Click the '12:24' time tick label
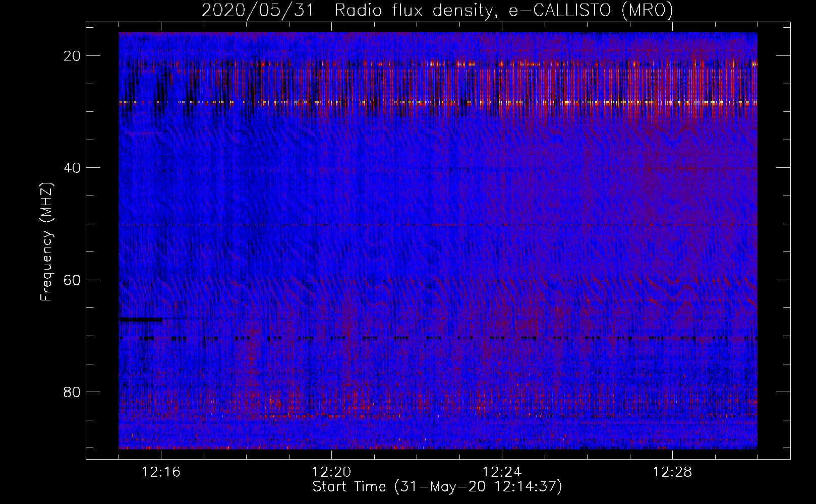This screenshot has height=504, width=816. pyautogui.click(x=502, y=472)
